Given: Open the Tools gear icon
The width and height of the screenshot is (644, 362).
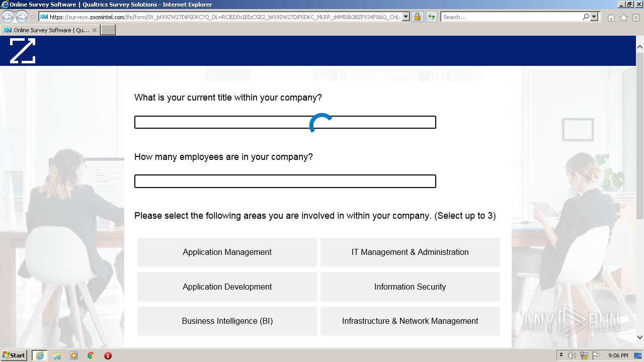Looking at the screenshot, I should [x=636, y=18].
